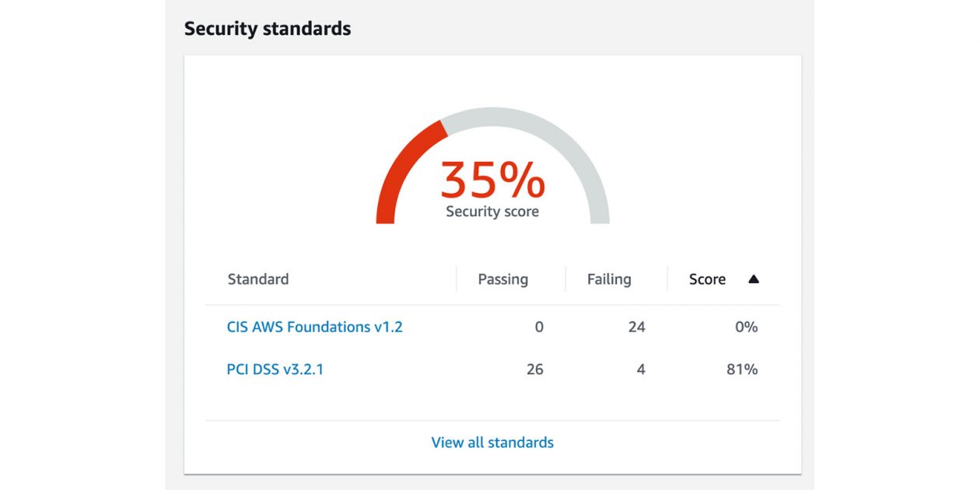
Task: Sort by the Passing column header
Action: [502, 279]
